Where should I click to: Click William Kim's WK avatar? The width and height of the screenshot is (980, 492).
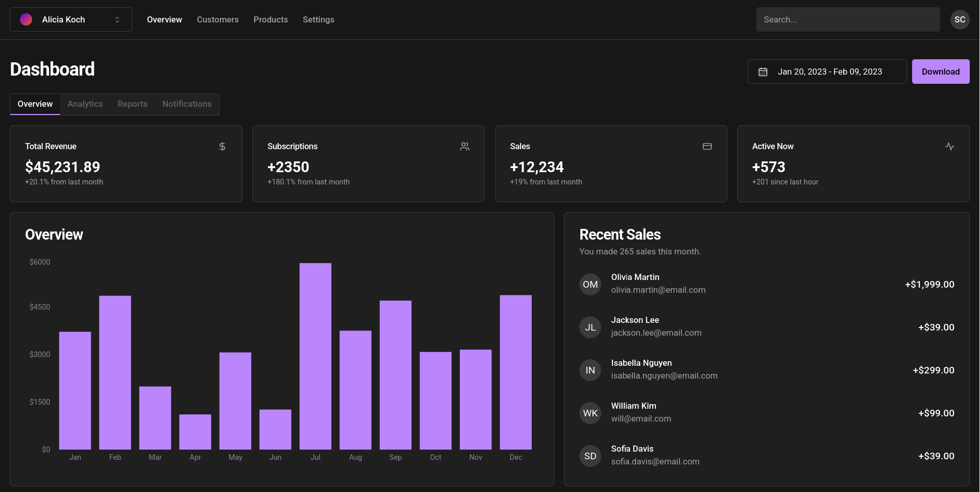click(x=590, y=413)
